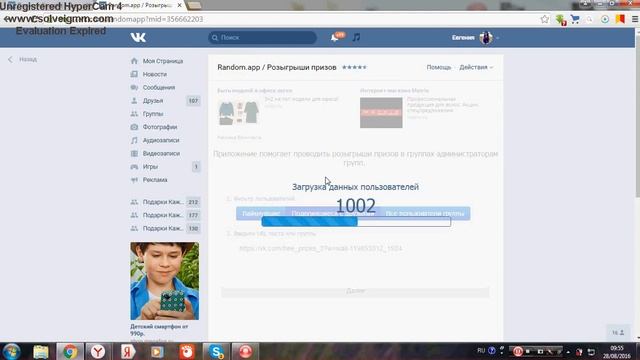Open Игры in the sidebar
The image size is (640, 360).
[150, 167]
